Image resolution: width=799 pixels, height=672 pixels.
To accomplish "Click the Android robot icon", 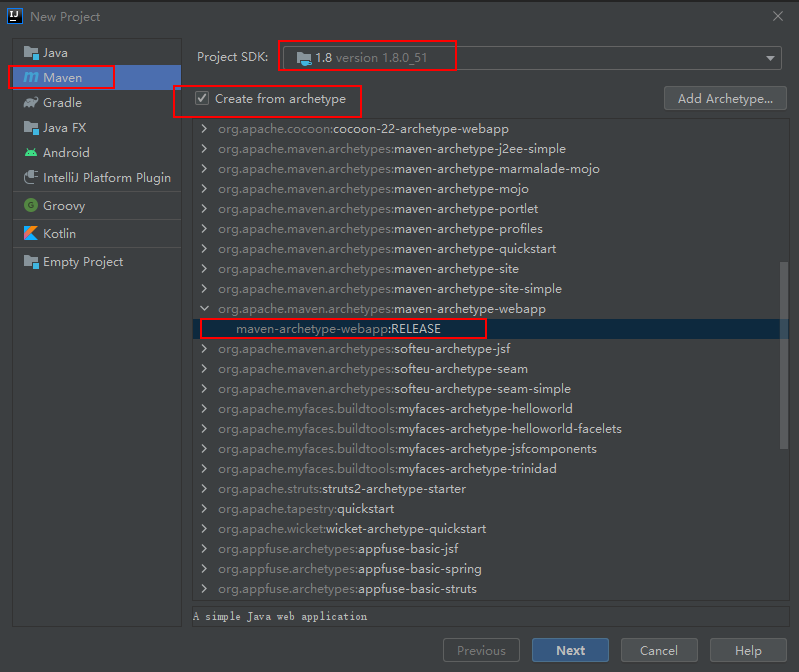I will [31, 152].
